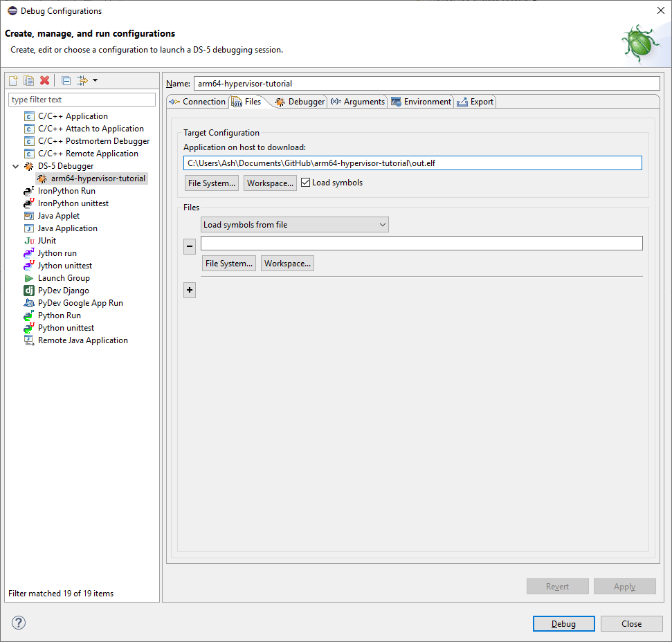This screenshot has height=642, width=672.
Task: Click the IronPython Run icon
Action: (28, 191)
